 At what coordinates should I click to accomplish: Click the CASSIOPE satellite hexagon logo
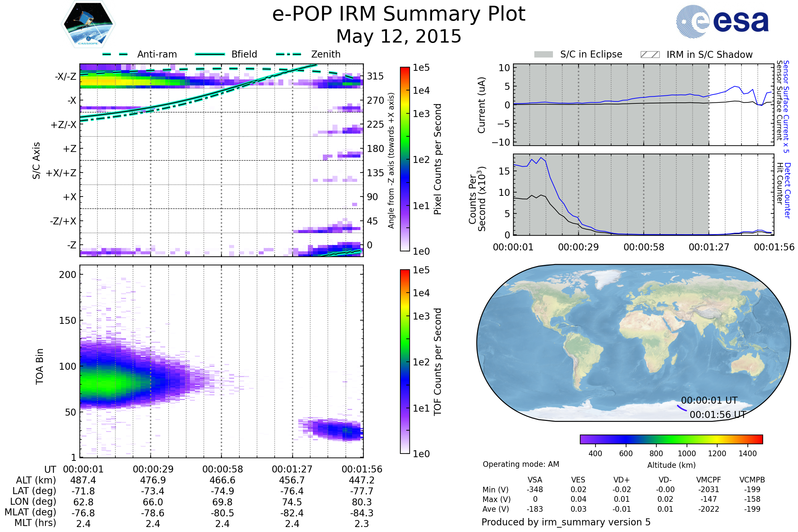pos(88,24)
